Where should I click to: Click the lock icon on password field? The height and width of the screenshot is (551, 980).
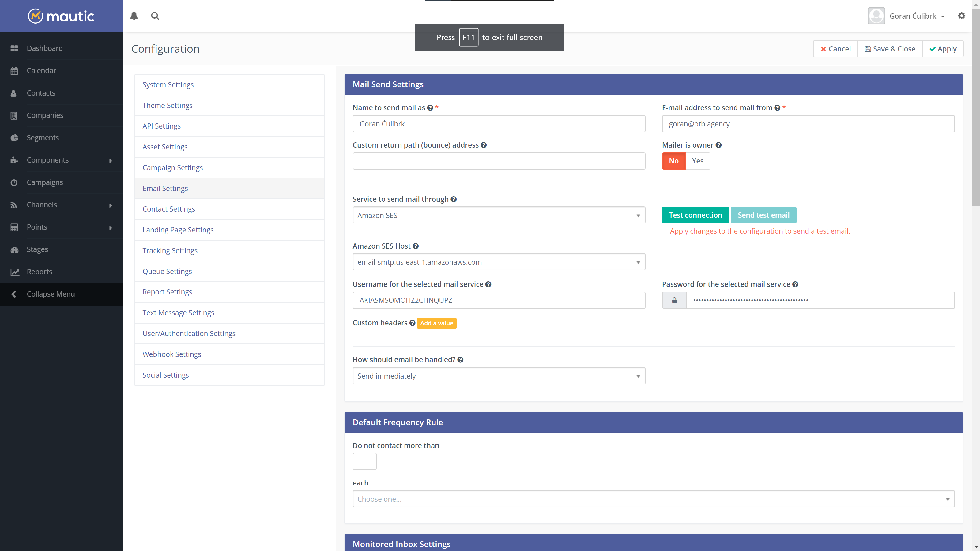click(x=674, y=300)
